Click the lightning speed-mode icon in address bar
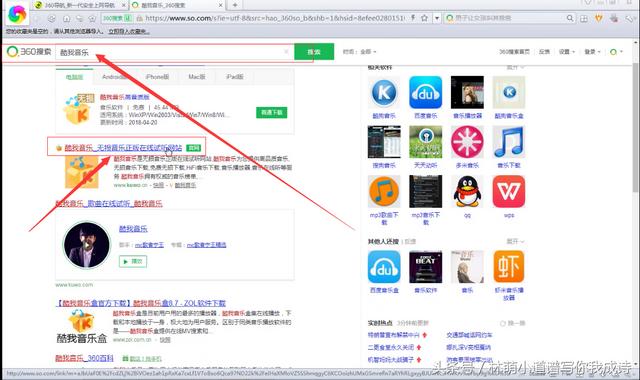Viewport: 640px width, 380px height. tap(413, 18)
